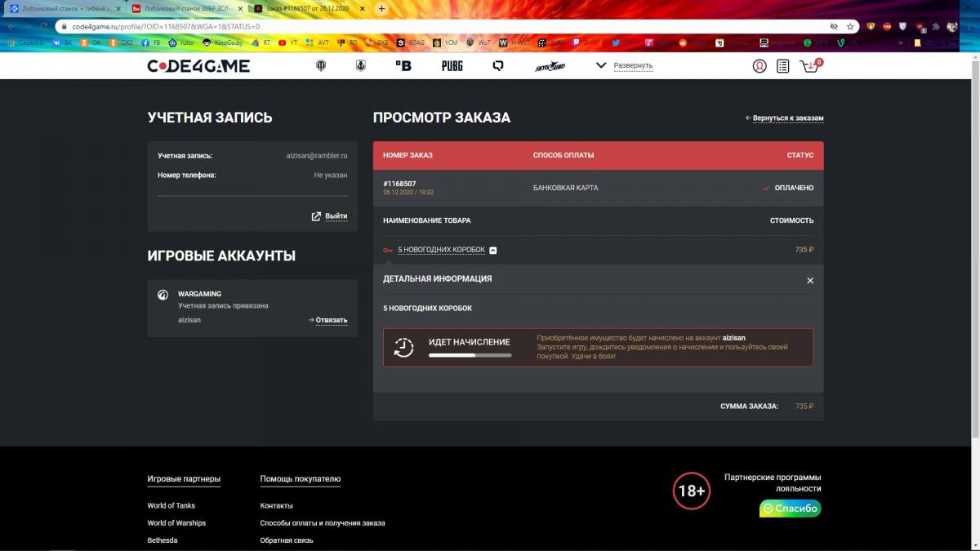Viewport: 980px width, 551px height.
Task: Open the World of Tanks game icon
Action: click(321, 65)
